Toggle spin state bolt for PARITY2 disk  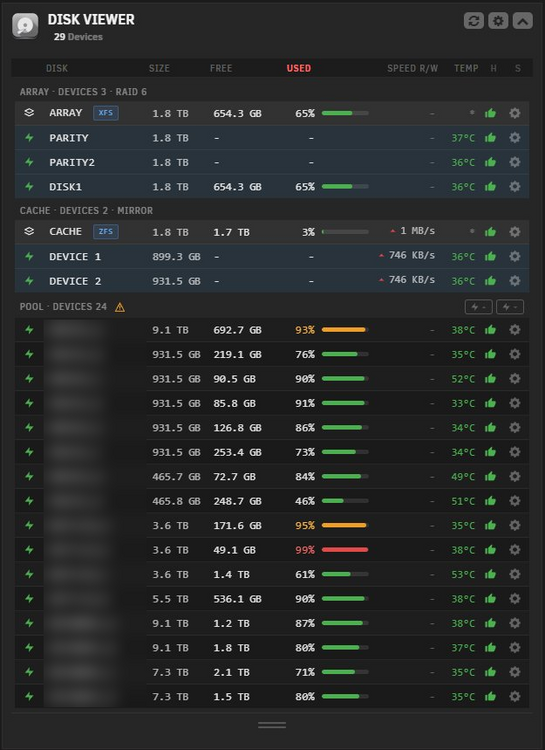[x=29, y=162]
